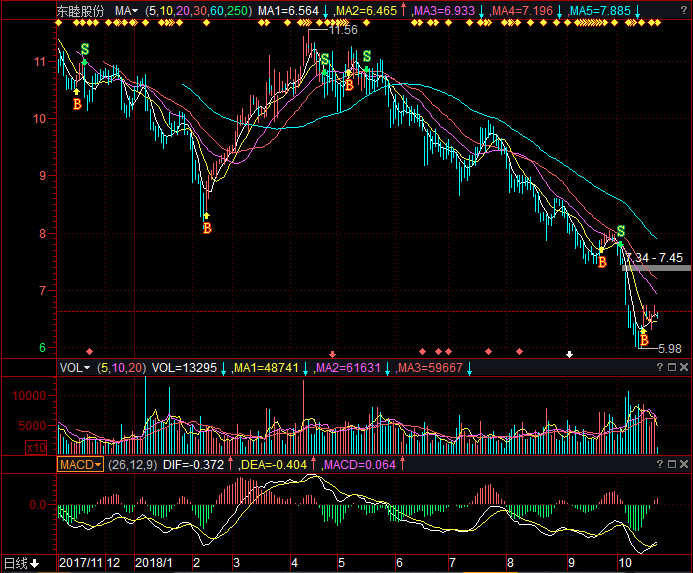Open the 日线 period selector
The height and width of the screenshot is (573, 693).
[22, 563]
